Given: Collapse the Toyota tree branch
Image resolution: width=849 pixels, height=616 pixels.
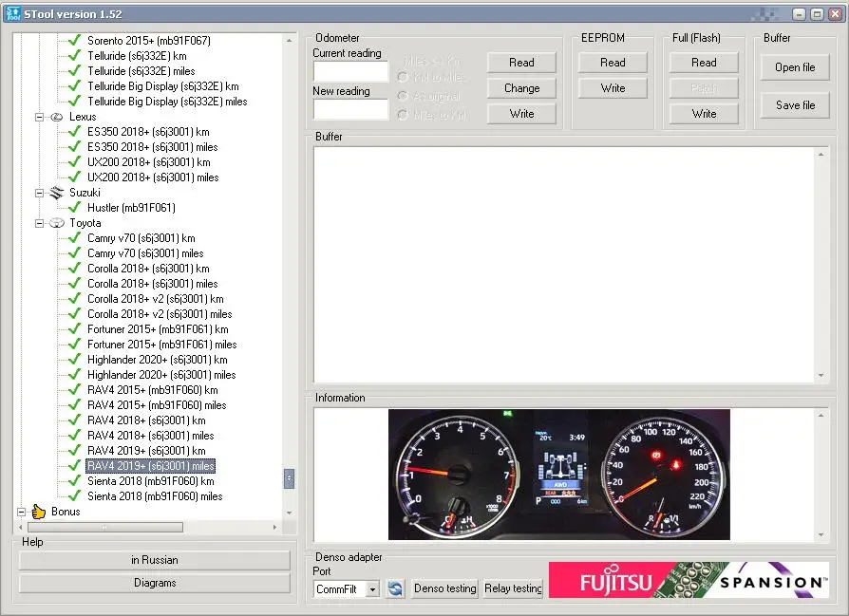Looking at the screenshot, I should click(x=39, y=223).
